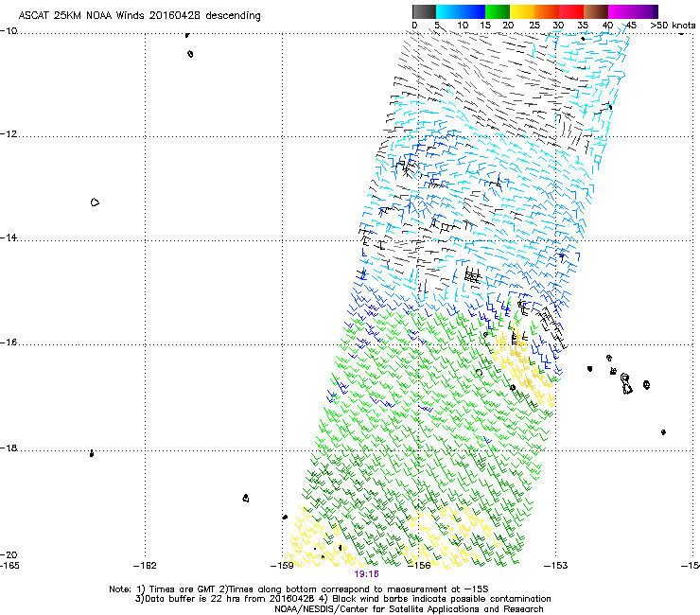Click the '-159' longitude axis label

click(282, 566)
